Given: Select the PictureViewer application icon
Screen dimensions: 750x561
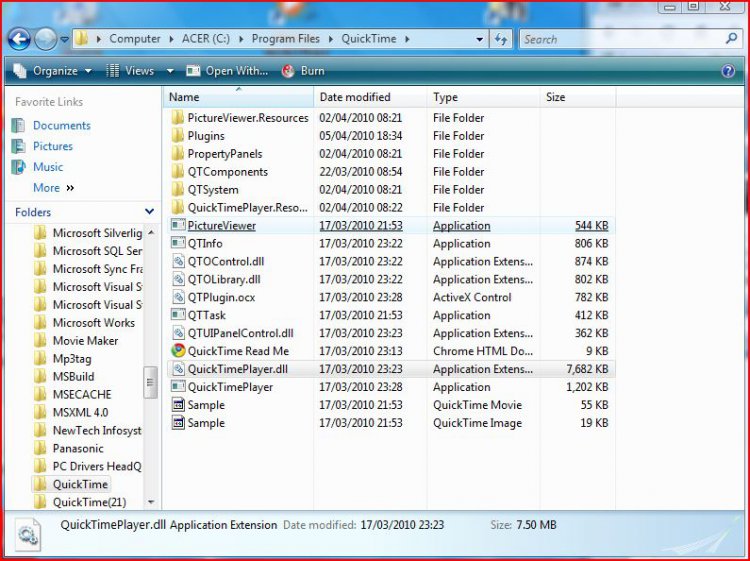Looking at the screenshot, I should click(178, 225).
